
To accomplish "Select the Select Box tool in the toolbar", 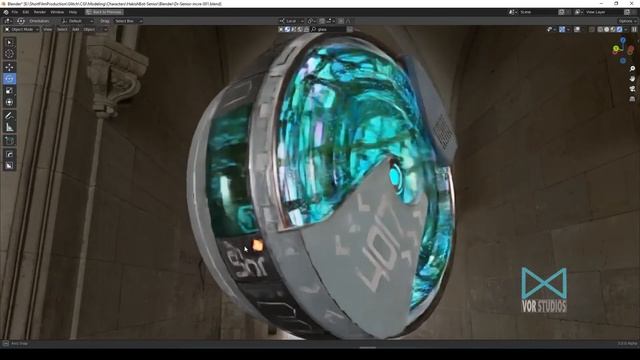I will point(9,42).
